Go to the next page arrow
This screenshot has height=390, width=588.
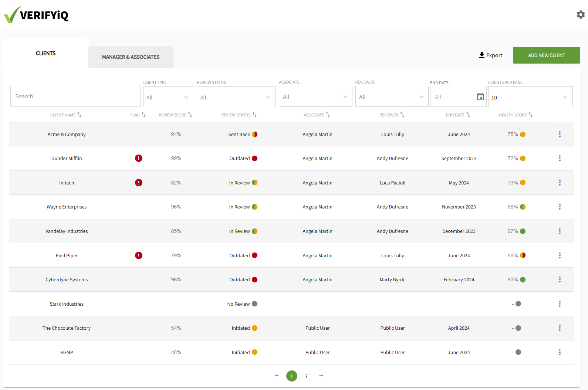pyautogui.click(x=321, y=376)
